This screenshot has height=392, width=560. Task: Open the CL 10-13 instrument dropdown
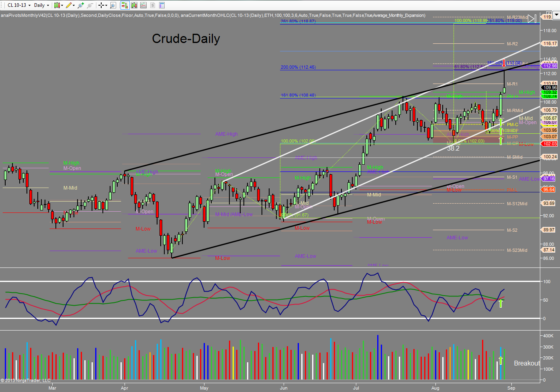(x=19, y=5)
